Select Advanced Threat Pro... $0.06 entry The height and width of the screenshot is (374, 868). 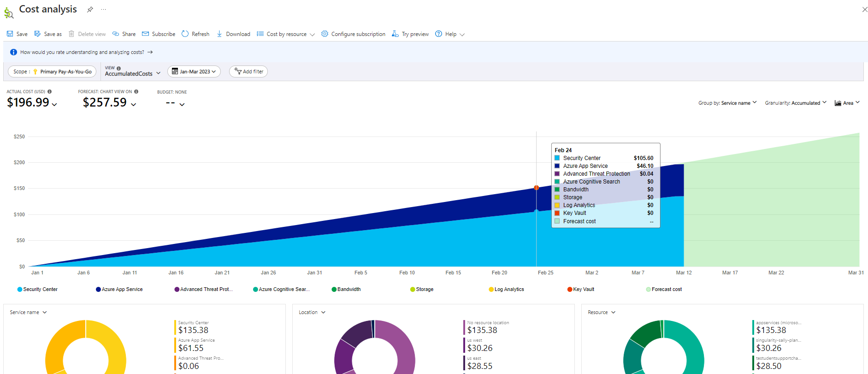point(198,363)
